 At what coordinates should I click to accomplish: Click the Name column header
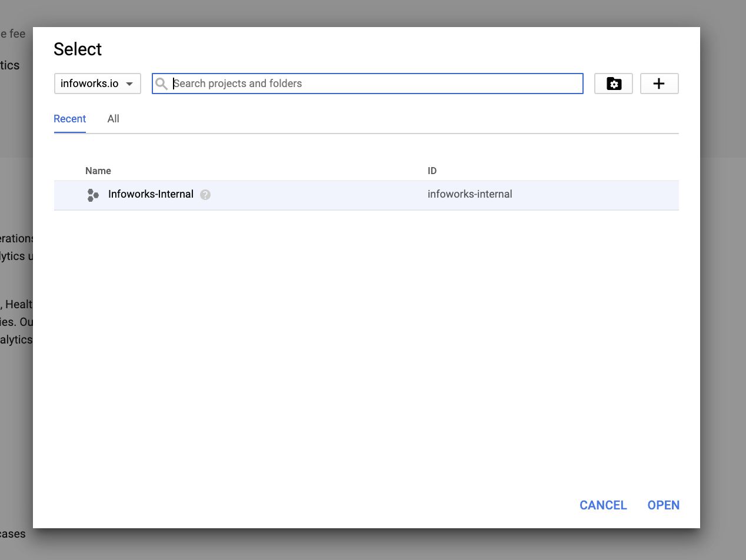98,171
